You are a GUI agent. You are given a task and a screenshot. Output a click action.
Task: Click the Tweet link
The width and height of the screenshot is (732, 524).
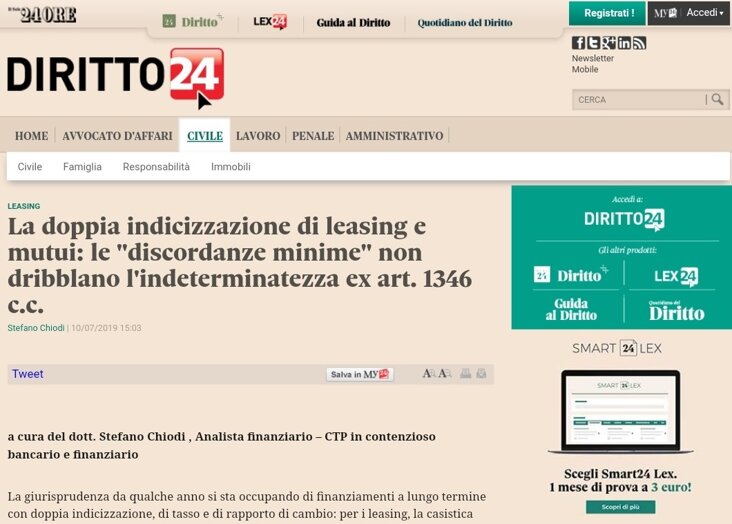[28, 374]
